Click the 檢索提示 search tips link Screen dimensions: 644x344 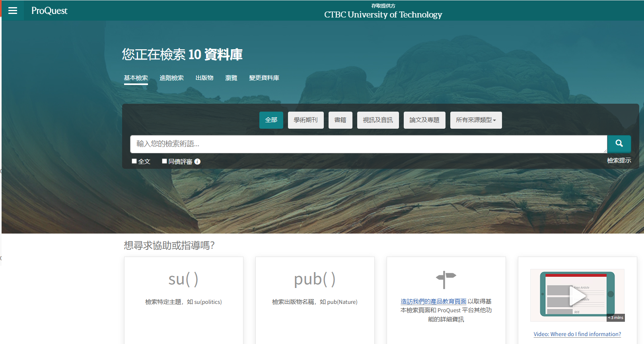619,160
